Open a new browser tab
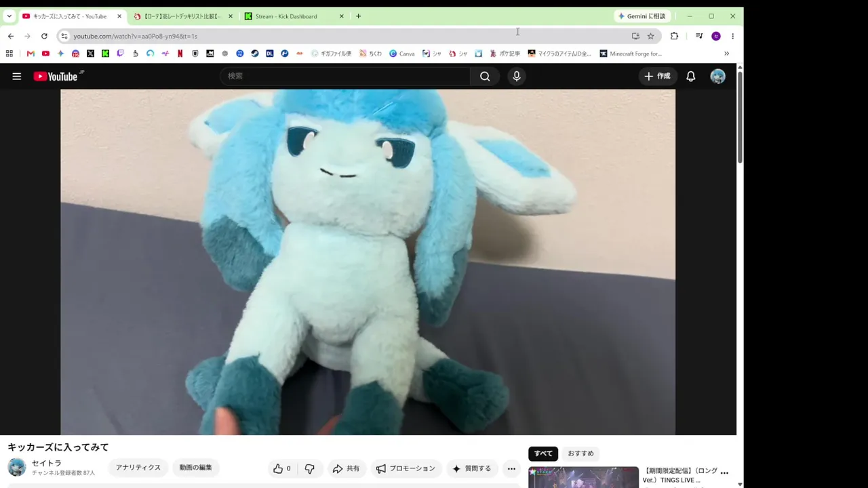Viewport: 868px width, 488px height. (x=358, y=16)
